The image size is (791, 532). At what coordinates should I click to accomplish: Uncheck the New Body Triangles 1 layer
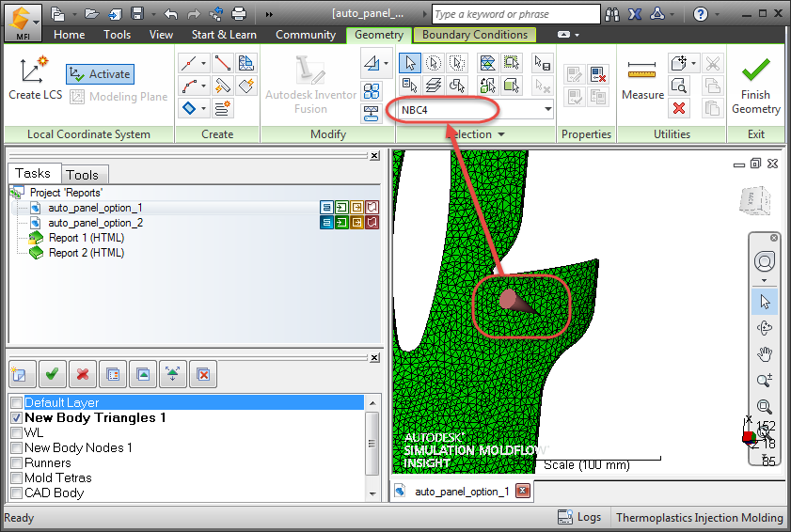(17, 417)
